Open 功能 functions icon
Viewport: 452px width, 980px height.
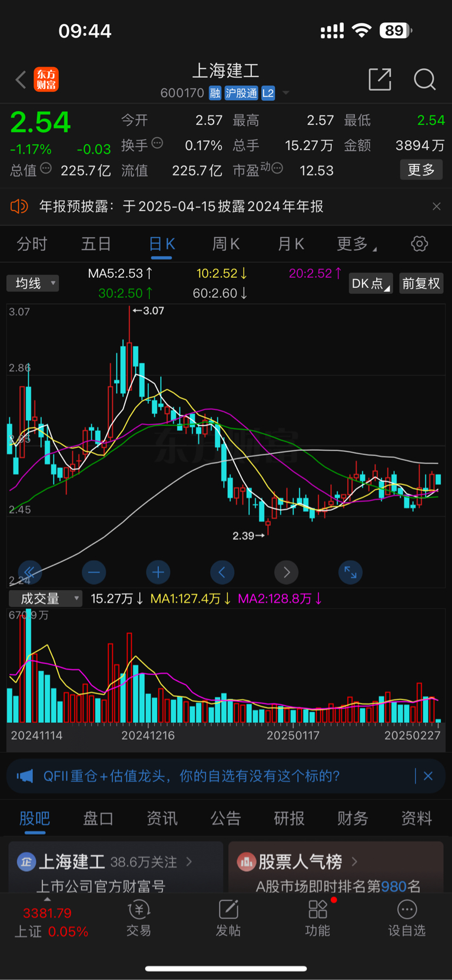[318, 918]
